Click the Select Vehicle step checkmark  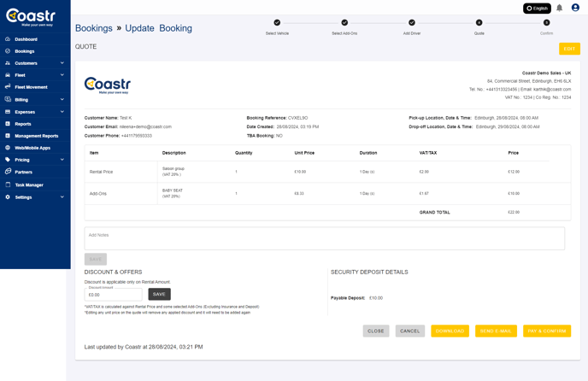pos(277,22)
